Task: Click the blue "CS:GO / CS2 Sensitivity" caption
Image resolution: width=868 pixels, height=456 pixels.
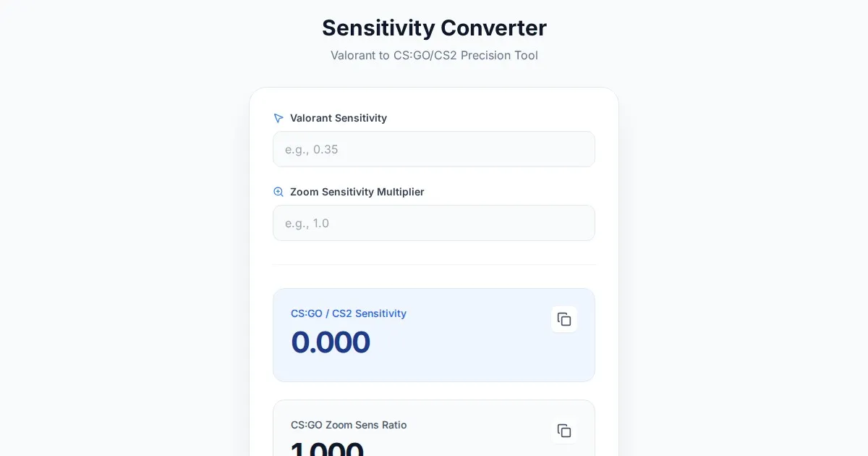Action: click(349, 313)
